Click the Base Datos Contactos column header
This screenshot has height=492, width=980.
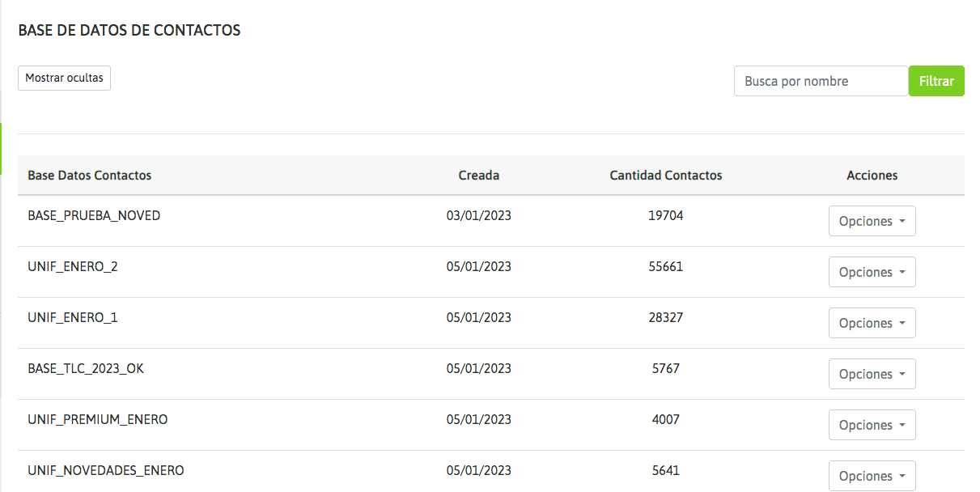click(x=90, y=176)
